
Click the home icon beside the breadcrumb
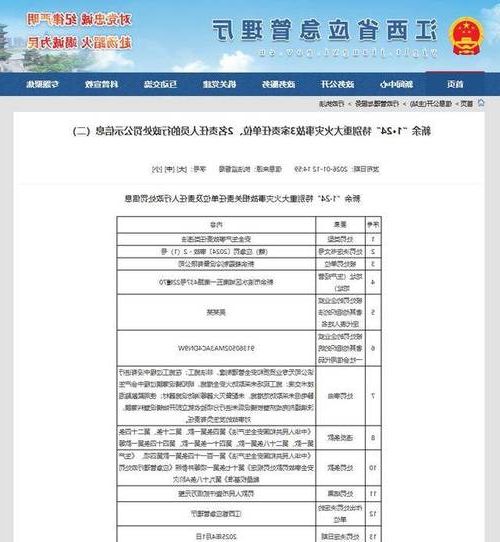click(481, 103)
